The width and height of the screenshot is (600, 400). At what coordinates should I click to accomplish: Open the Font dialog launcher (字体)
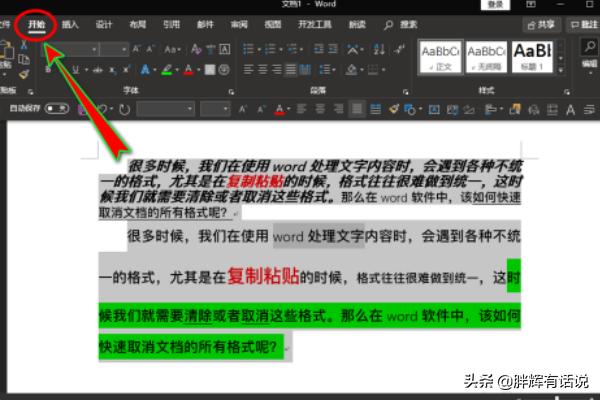pos(231,92)
